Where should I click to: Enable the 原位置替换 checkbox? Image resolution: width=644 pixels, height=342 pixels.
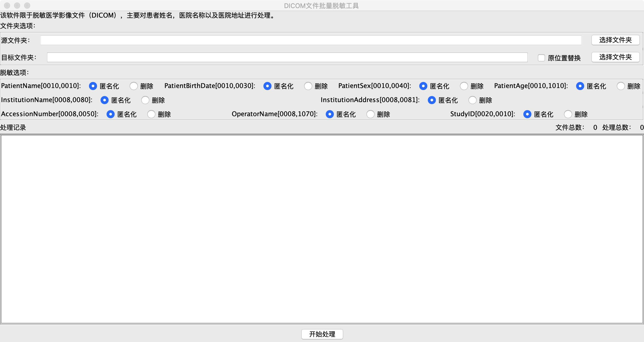point(541,58)
